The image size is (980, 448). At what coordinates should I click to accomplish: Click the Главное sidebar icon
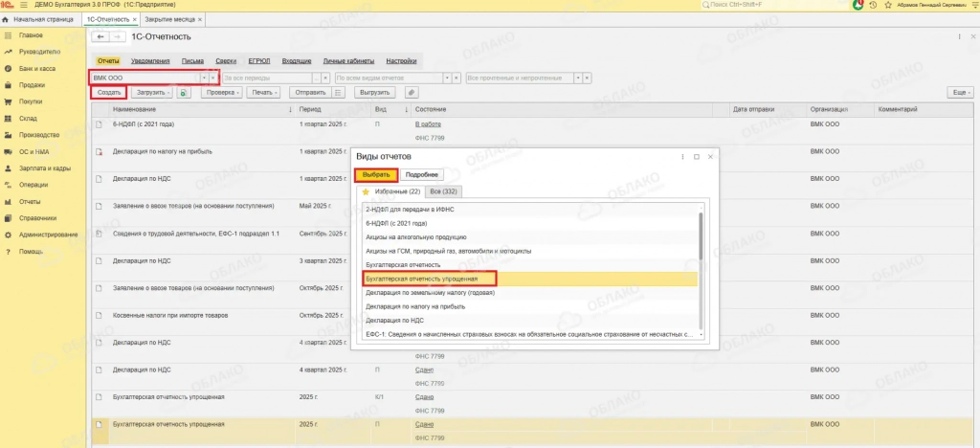[x=8, y=35]
